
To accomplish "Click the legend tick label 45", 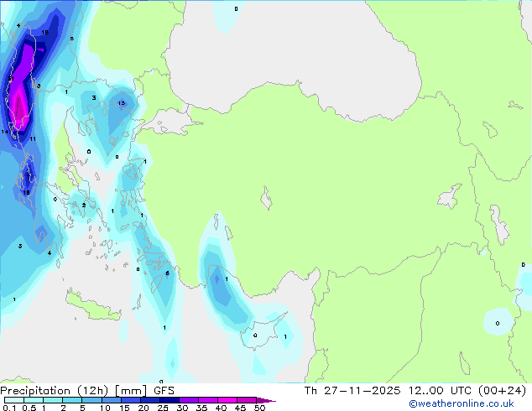I will point(240,408).
